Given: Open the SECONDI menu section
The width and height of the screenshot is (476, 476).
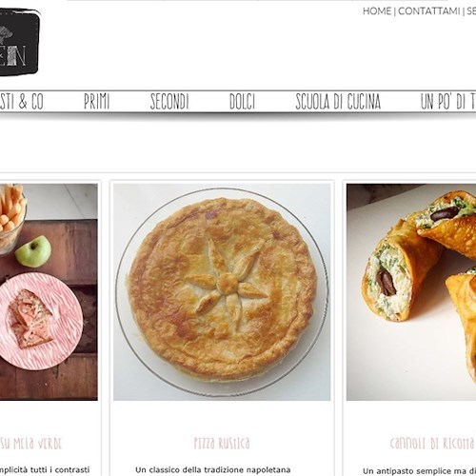Looking at the screenshot, I should pyautogui.click(x=169, y=102).
